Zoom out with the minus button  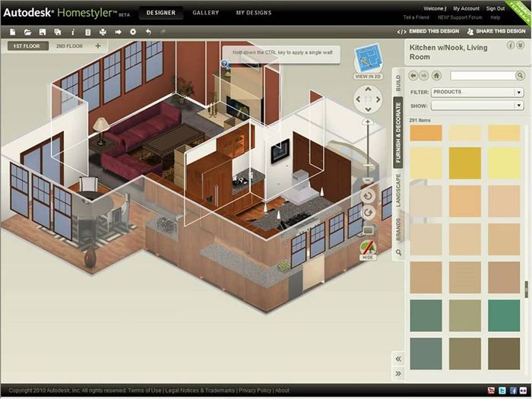pyautogui.click(x=367, y=180)
